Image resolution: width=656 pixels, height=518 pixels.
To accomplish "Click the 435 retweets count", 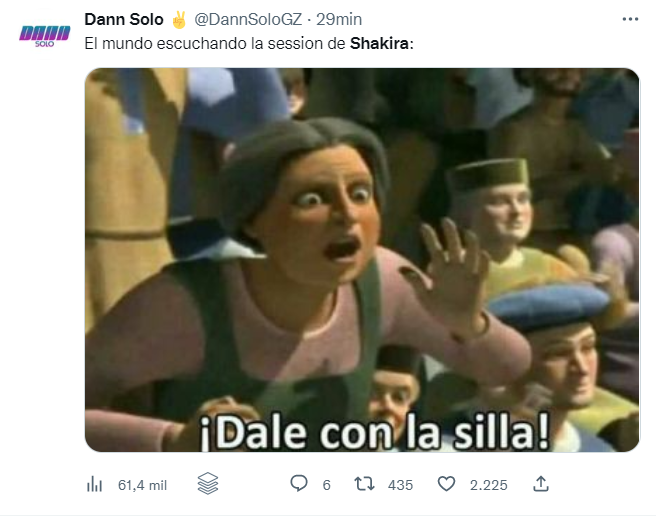I will 400,485.
